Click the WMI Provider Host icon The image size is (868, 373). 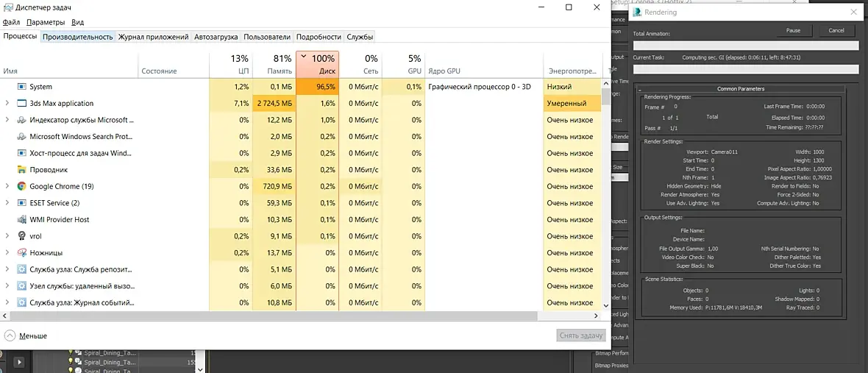point(22,220)
